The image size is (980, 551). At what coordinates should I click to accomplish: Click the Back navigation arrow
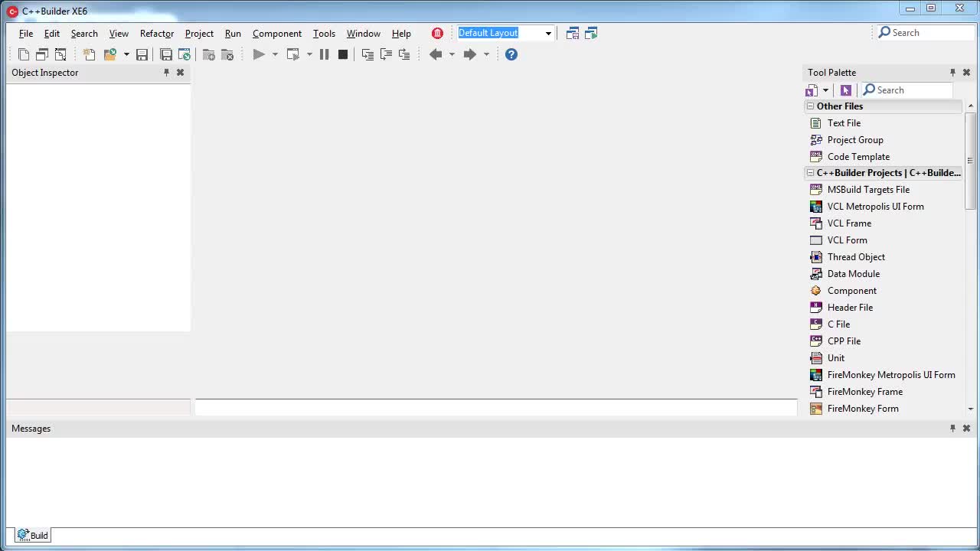coord(436,54)
